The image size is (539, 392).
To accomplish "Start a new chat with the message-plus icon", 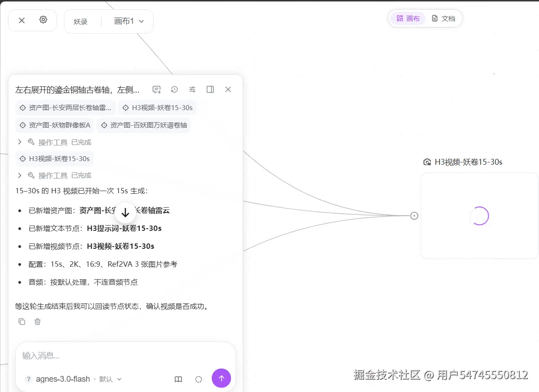I will click(x=157, y=89).
